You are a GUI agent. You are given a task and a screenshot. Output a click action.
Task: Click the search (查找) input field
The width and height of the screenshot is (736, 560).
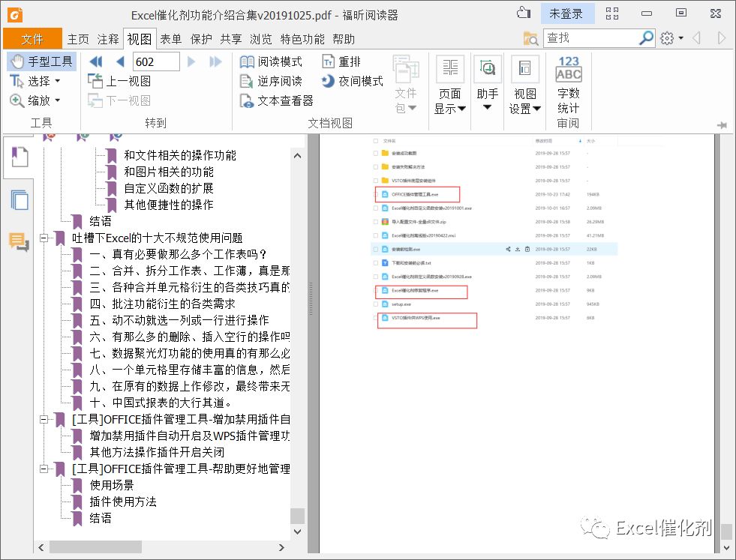pos(590,38)
